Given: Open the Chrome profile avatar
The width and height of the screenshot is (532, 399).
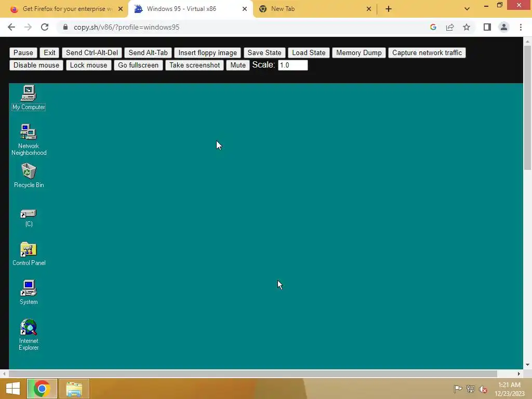Looking at the screenshot, I should (504, 27).
